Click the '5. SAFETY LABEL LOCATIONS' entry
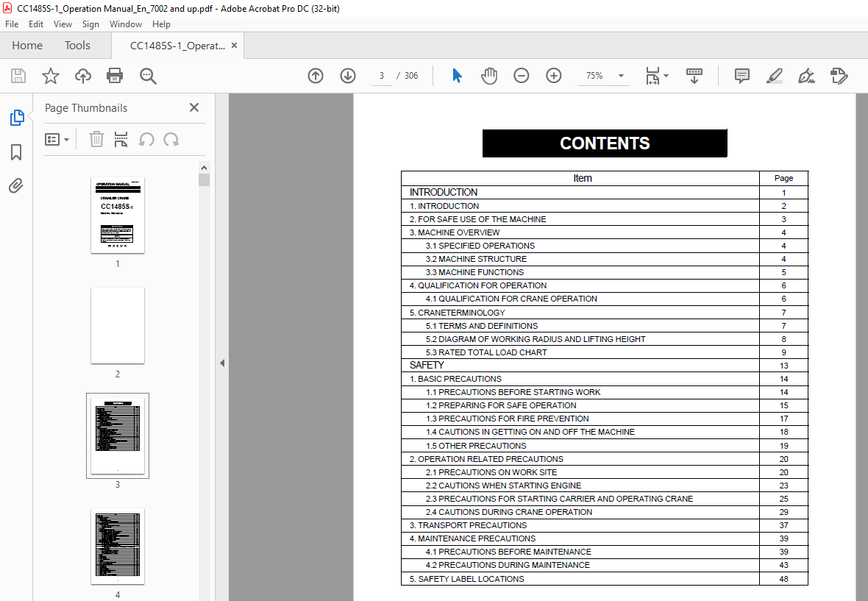 [466, 580]
